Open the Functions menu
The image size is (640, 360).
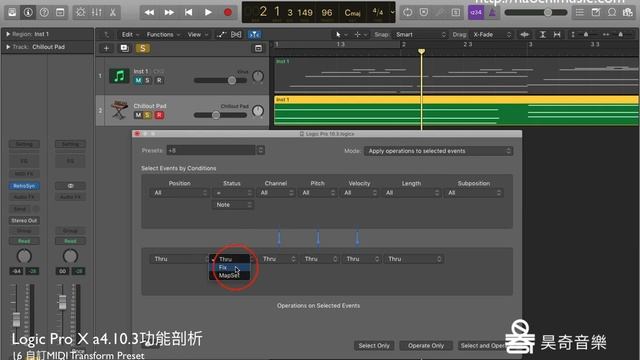click(x=163, y=35)
